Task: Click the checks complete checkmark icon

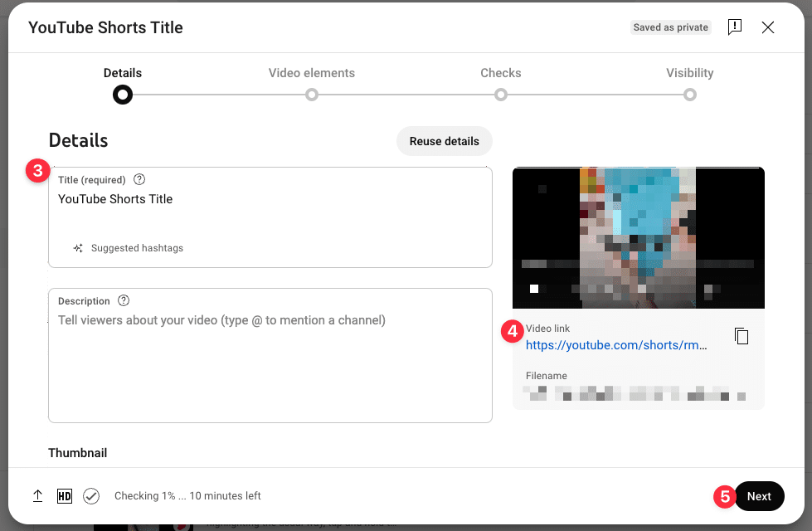Action: 91,496
